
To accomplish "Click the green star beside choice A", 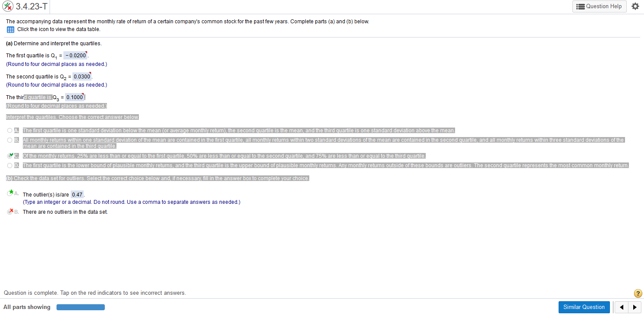I will 12,193.
